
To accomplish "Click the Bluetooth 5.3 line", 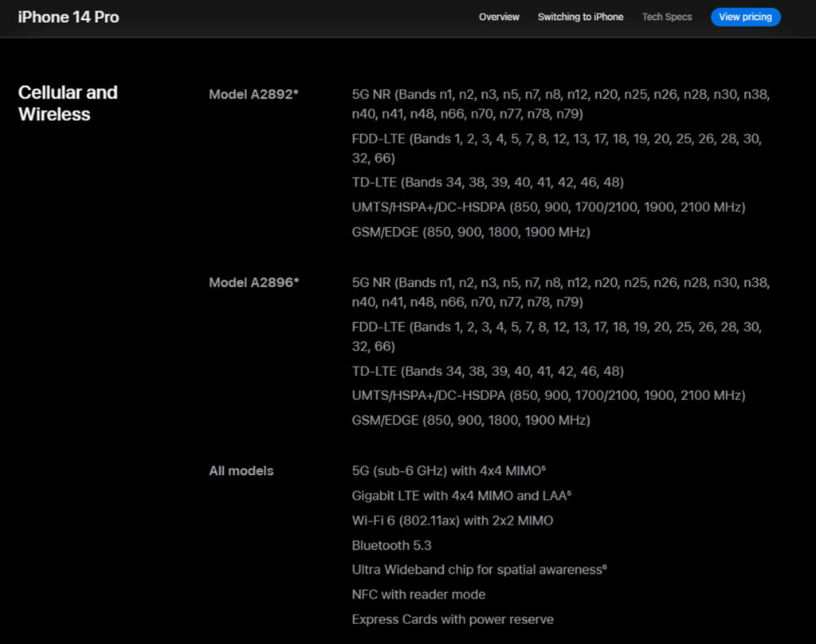I will 391,546.
